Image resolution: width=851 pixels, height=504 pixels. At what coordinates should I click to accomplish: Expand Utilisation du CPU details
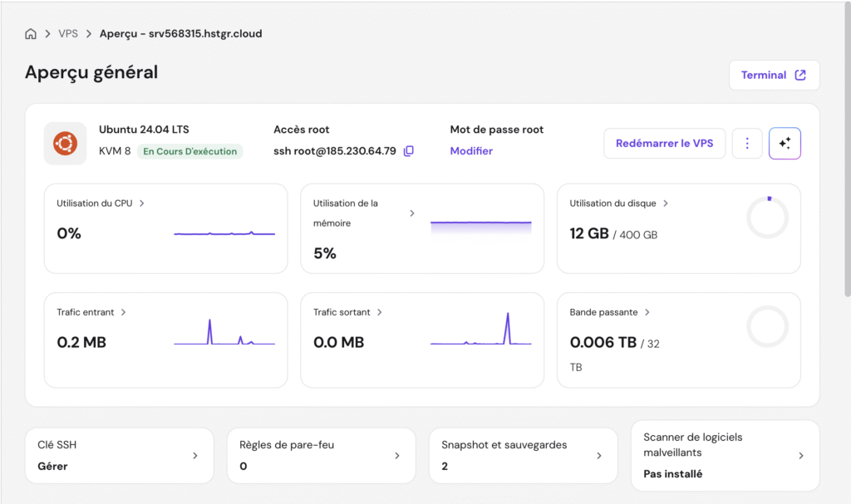(x=142, y=203)
